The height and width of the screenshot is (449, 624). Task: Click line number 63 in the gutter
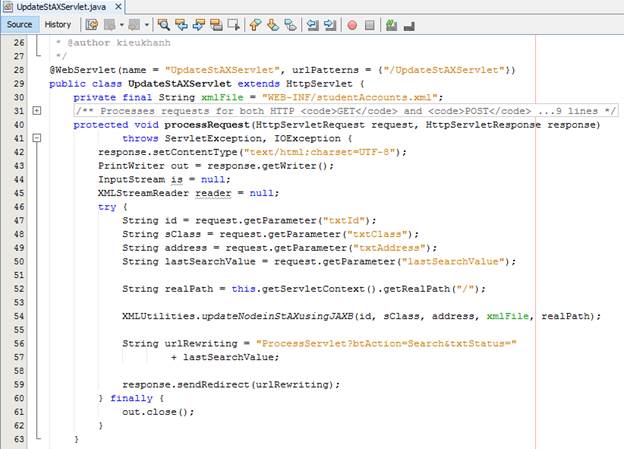[x=19, y=439]
